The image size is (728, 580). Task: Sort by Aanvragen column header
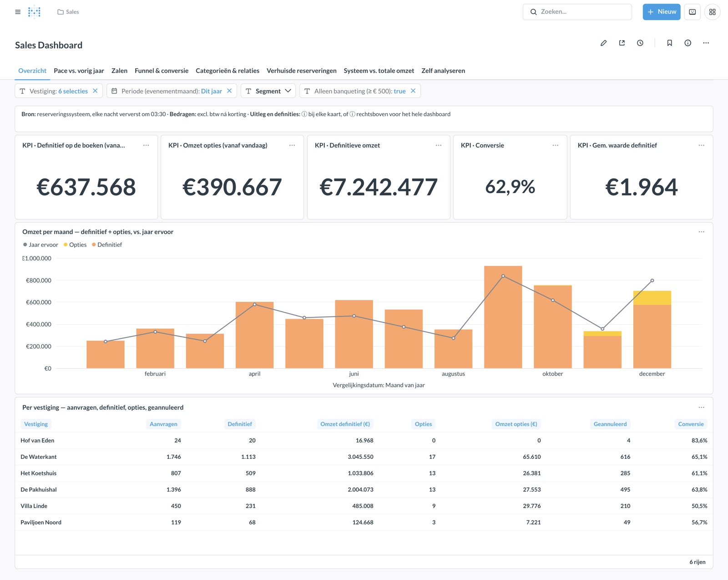163,424
